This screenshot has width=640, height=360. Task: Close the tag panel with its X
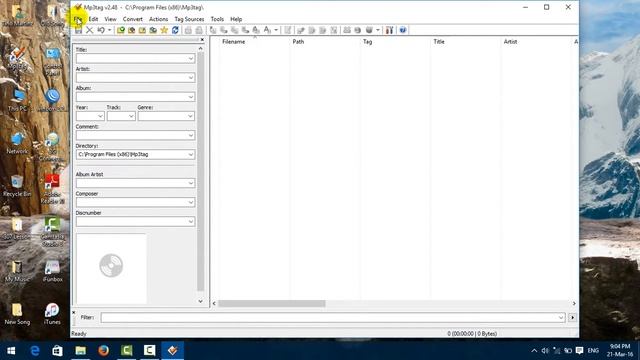tap(202, 40)
